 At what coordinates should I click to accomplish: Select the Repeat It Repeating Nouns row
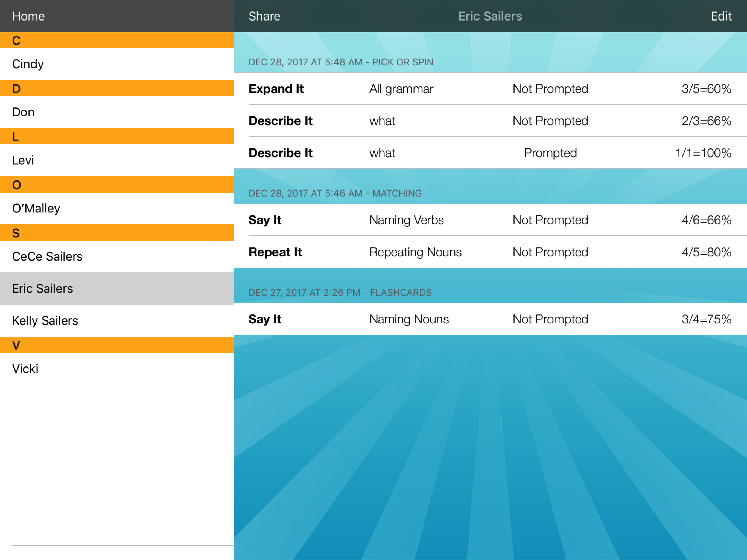(x=490, y=252)
